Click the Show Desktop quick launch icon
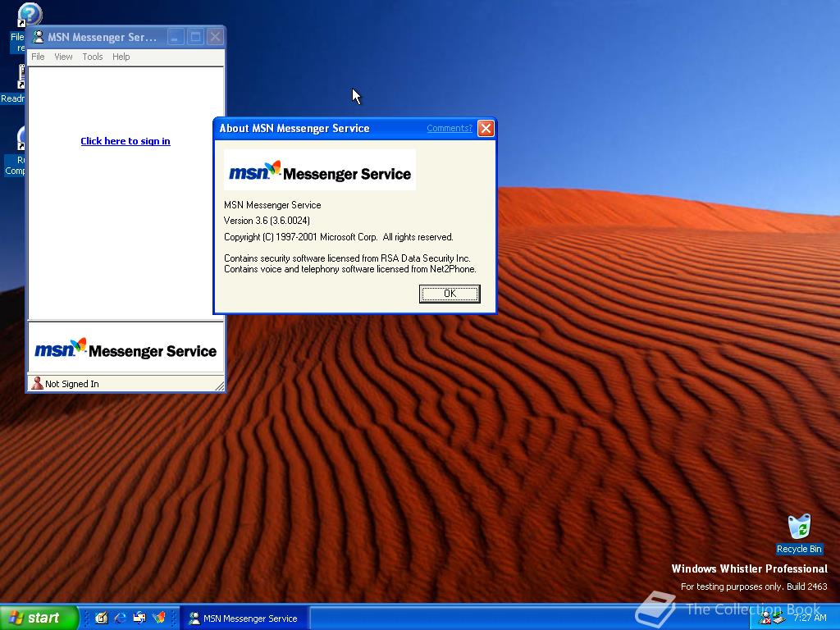Image resolution: width=840 pixels, height=630 pixels. (101, 618)
